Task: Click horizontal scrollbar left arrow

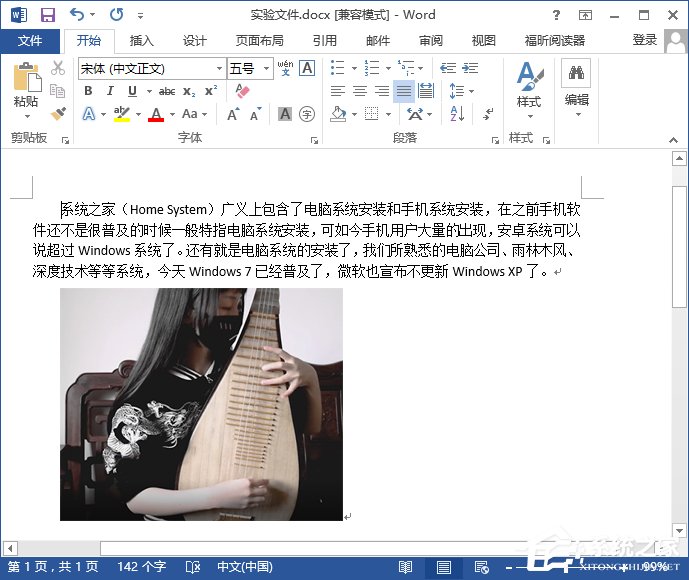Action: point(10,548)
